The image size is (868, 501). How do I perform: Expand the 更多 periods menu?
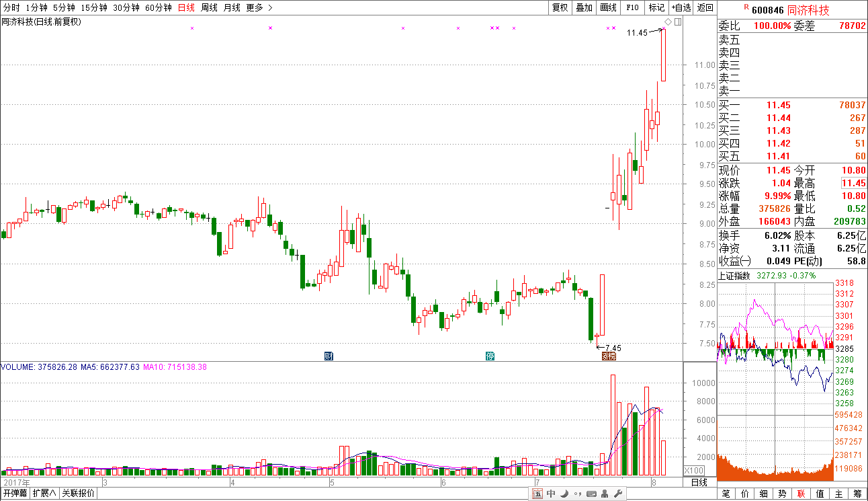[259, 7]
